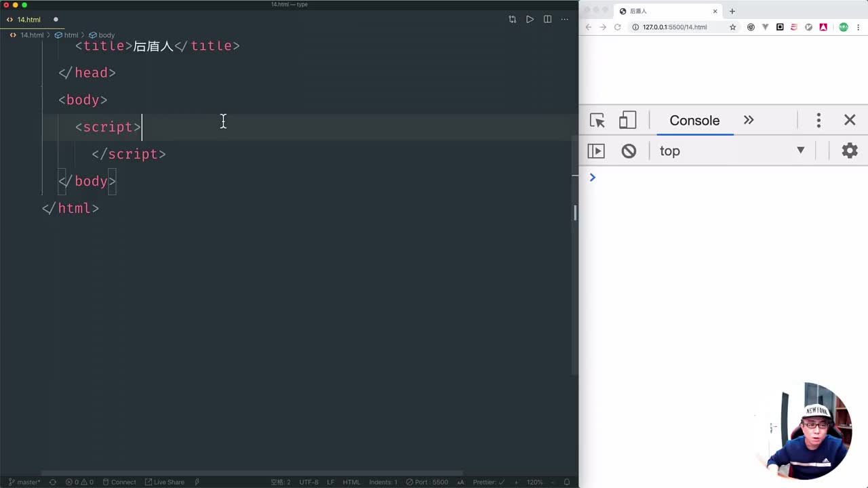Split the editor to the right
Screen dimensions: 868x488
click(547, 20)
